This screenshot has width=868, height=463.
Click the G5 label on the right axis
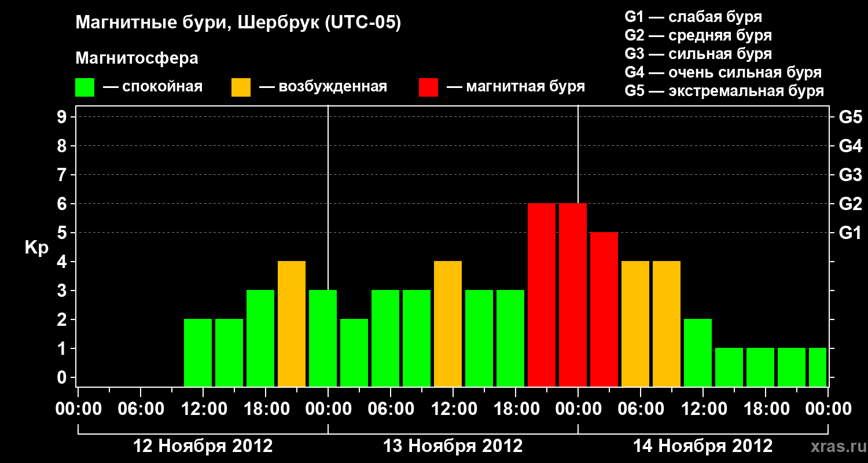coord(851,117)
